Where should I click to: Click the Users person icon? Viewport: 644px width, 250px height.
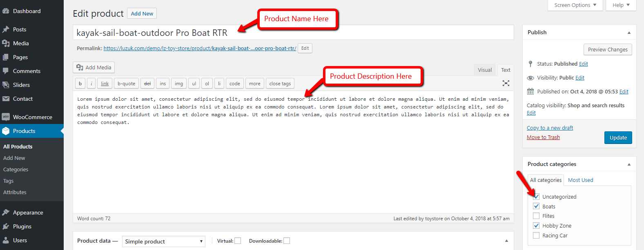(6, 240)
